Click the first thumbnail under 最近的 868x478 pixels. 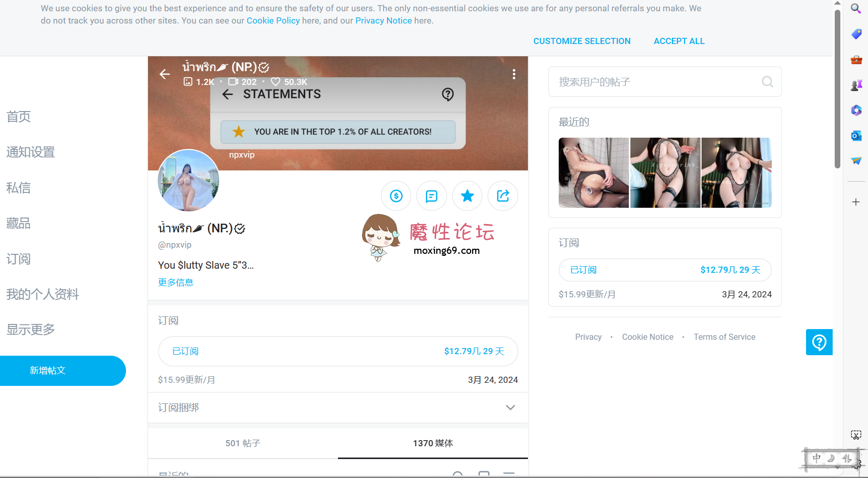(594, 172)
